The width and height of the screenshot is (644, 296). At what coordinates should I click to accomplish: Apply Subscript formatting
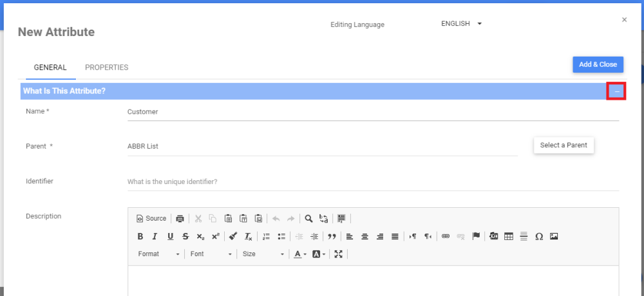click(x=200, y=236)
